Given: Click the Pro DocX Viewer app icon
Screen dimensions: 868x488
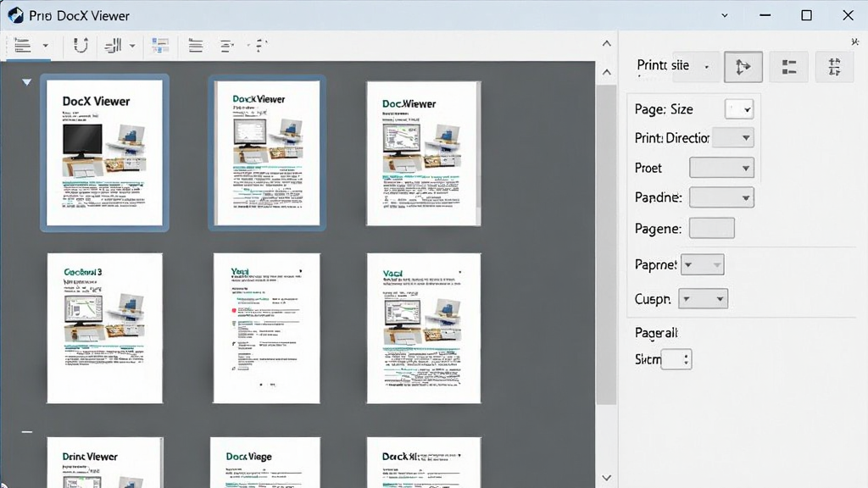Looking at the screenshot, I should coord(15,15).
